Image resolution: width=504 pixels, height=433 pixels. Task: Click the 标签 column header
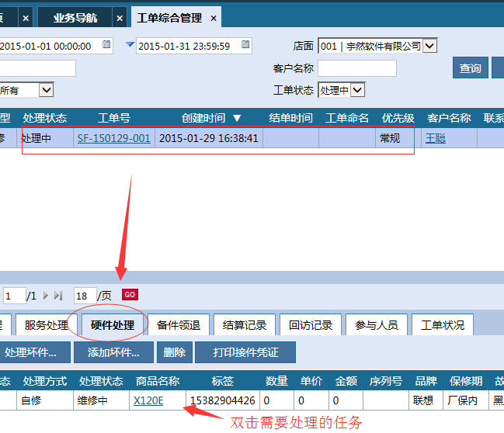[x=223, y=381]
